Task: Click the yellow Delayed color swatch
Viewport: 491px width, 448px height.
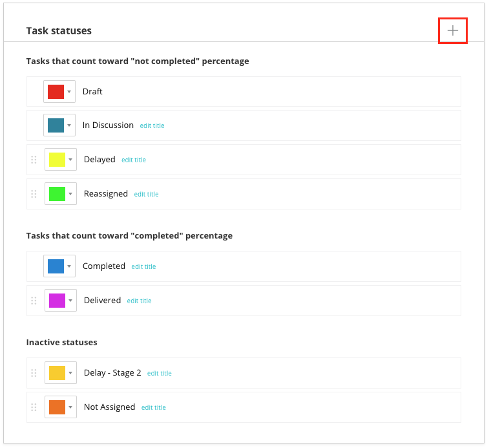Action: point(57,160)
